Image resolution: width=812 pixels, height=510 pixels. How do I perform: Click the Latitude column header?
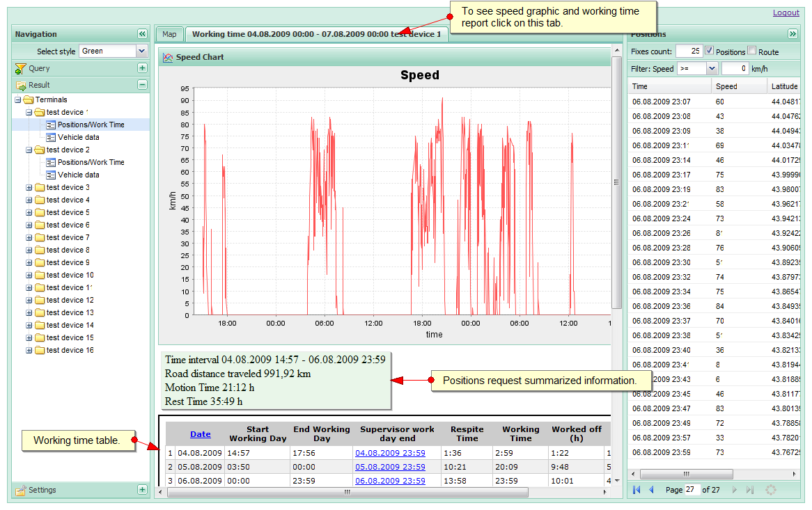(x=784, y=86)
